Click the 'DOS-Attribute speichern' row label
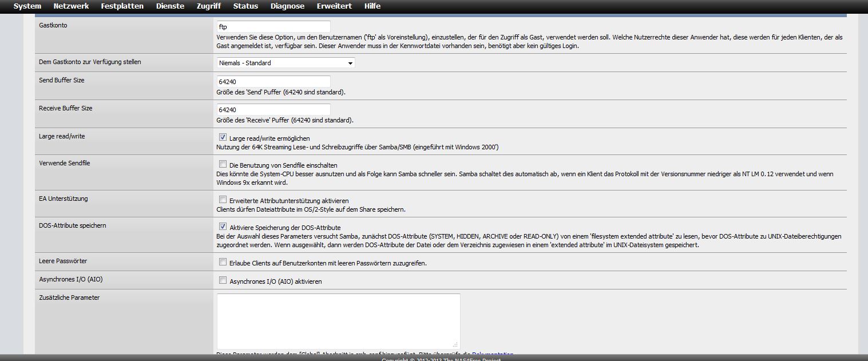 (x=72, y=226)
